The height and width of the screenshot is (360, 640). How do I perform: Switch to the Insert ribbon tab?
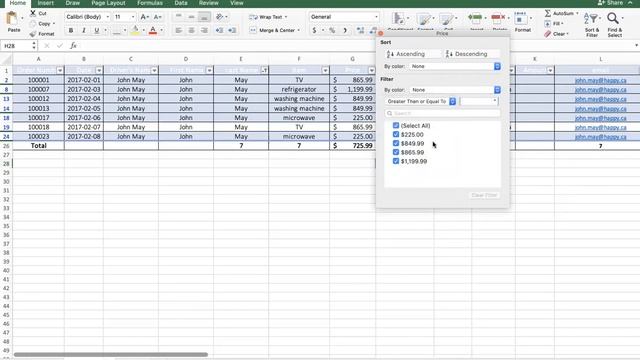46,3
